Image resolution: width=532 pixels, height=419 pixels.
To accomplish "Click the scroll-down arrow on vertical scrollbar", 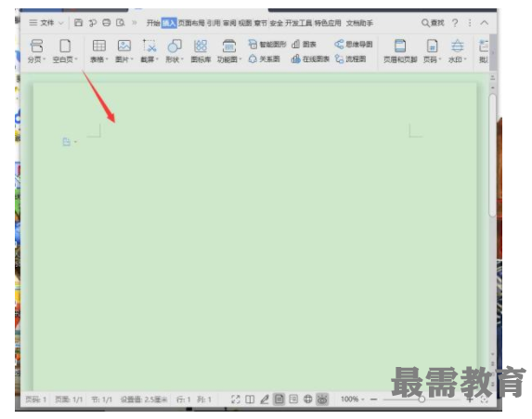I will [x=493, y=354].
